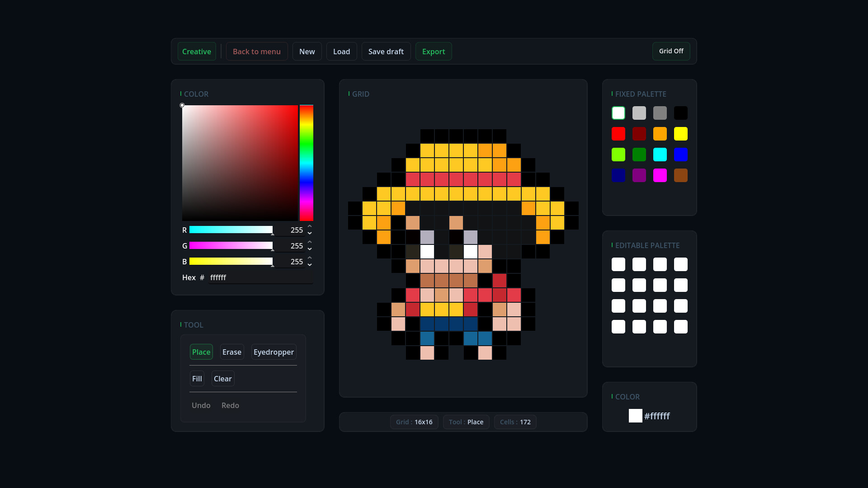Switch to the Erase tool
The image size is (868, 488).
[231, 352]
